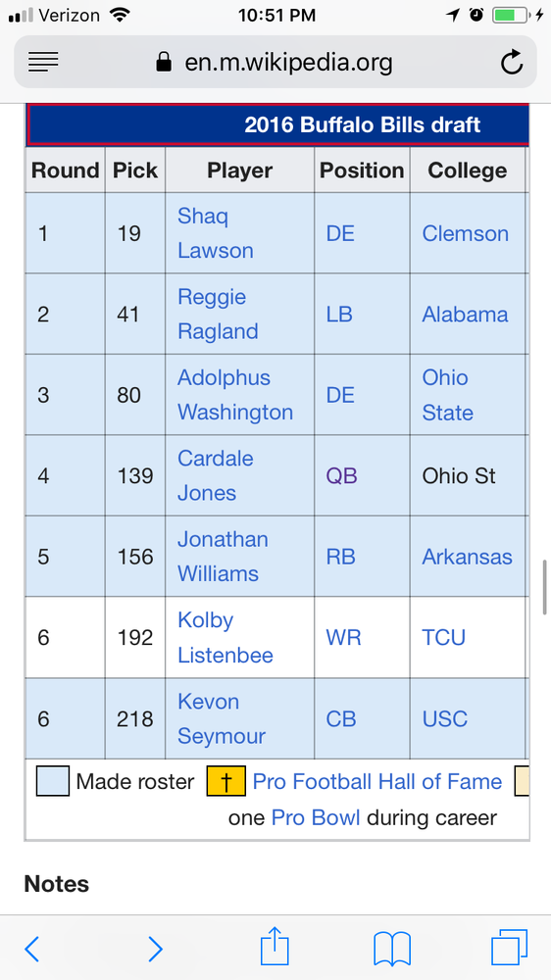Tap the Safari reader view icon

click(x=43, y=62)
